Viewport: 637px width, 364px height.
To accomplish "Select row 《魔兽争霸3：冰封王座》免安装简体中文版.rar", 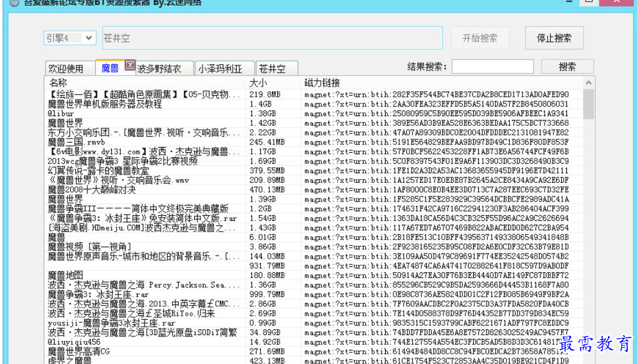I will pyautogui.click(x=313, y=218).
